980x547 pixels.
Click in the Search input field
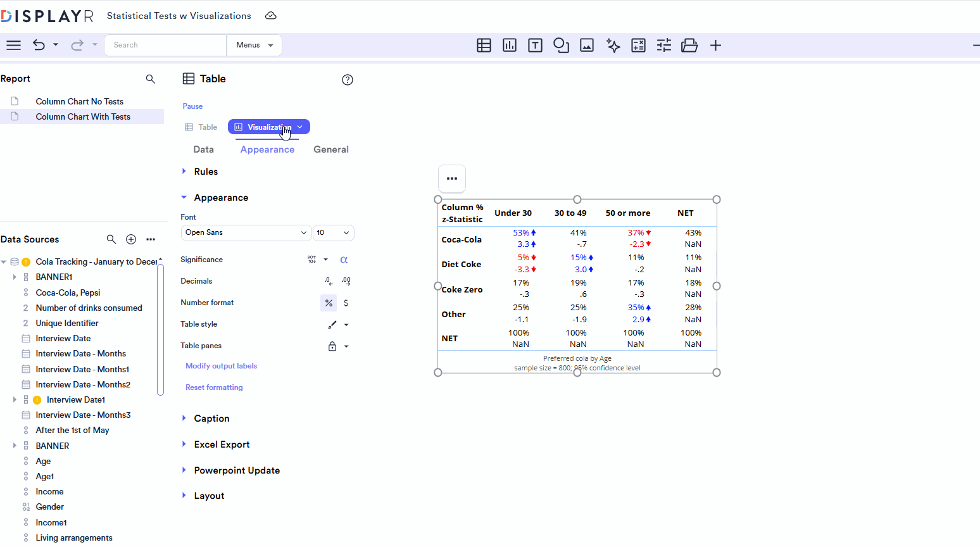(x=166, y=45)
